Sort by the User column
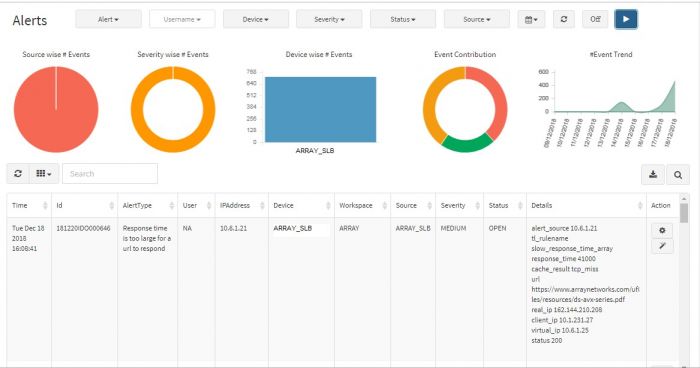 tap(196, 205)
